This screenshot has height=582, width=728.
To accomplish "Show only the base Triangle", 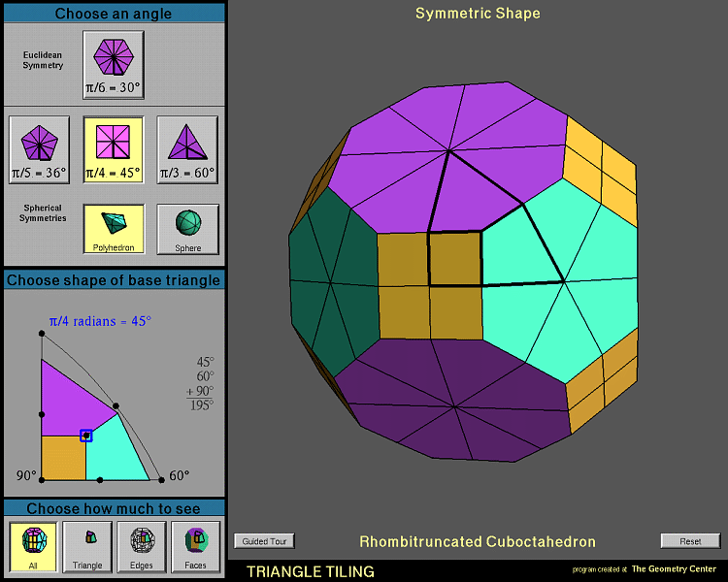I will pyautogui.click(x=87, y=547).
